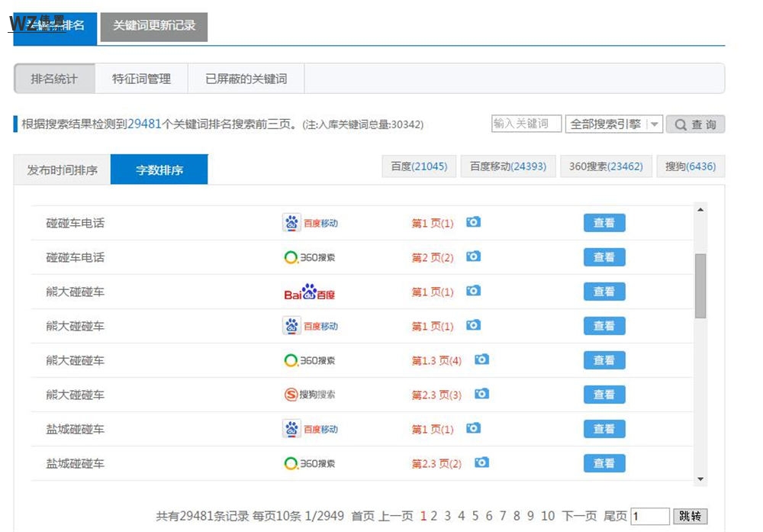The height and width of the screenshot is (532, 763).
Task: Click the 查看 button for 碰碰车电话
Action: [x=604, y=223]
